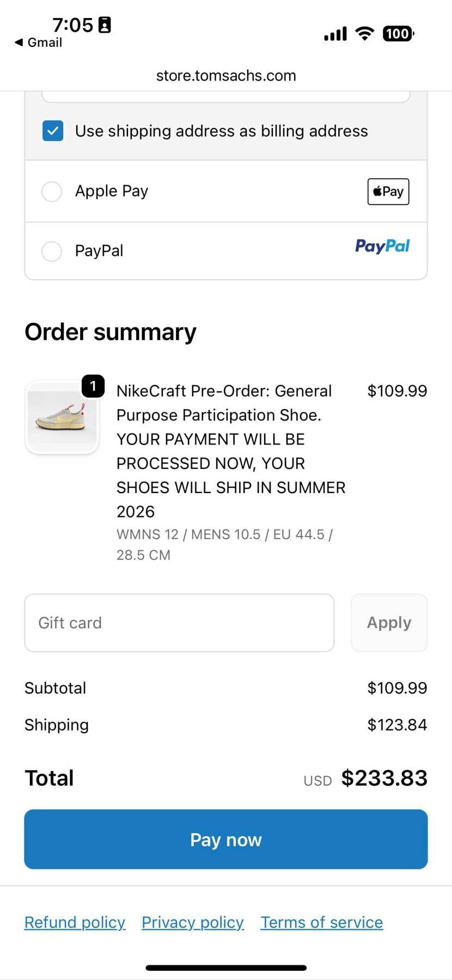Tap the Wi-Fi status icon
Image resolution: width=452 pixels, height=980 pixels.
tap(364, 34)
